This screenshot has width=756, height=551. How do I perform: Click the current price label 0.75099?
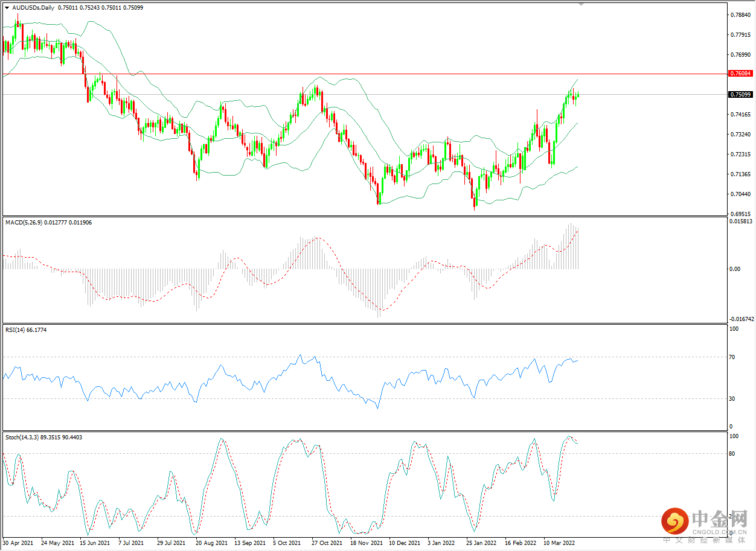click(x=740, y=94)
